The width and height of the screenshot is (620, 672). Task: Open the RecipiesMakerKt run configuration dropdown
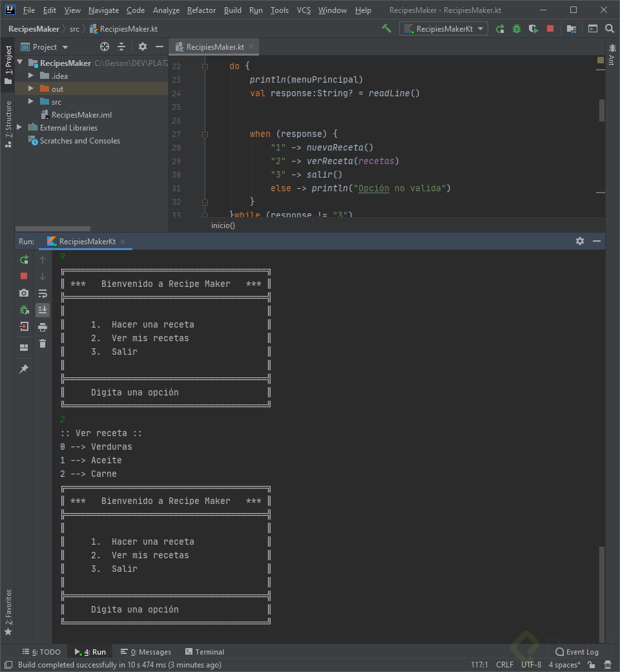(444, 28)
